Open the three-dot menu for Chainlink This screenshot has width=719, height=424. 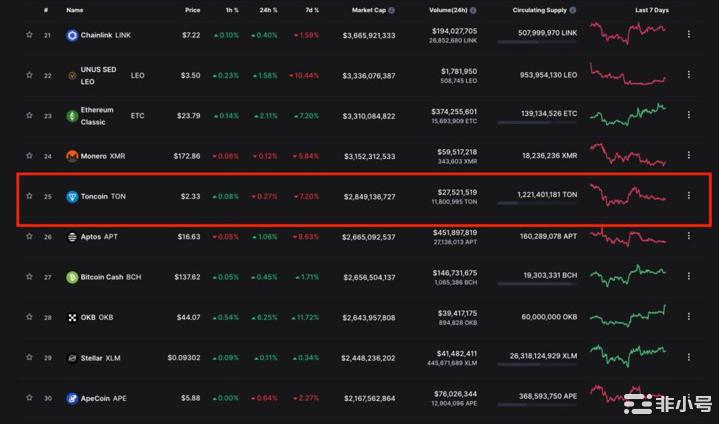point(688,35)
